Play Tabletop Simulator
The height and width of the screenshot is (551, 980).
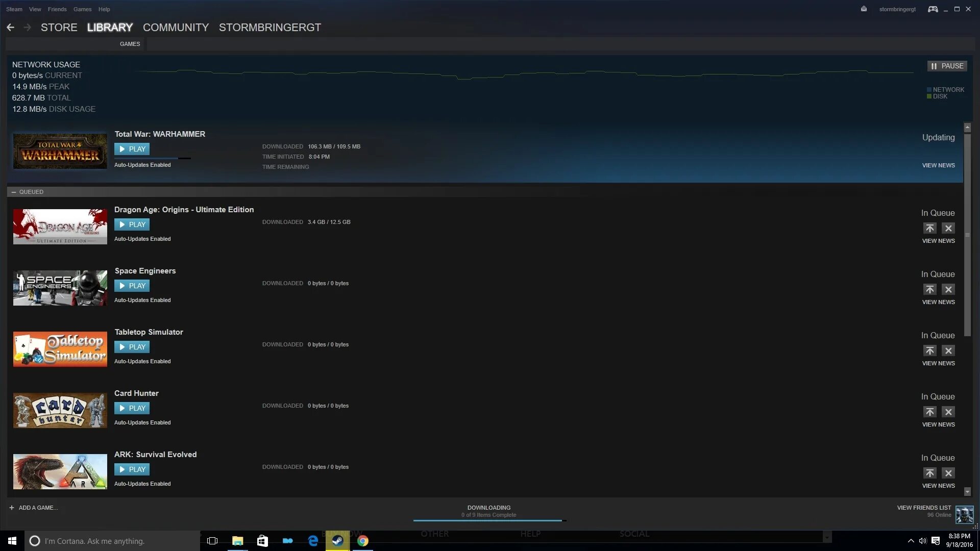132,347
